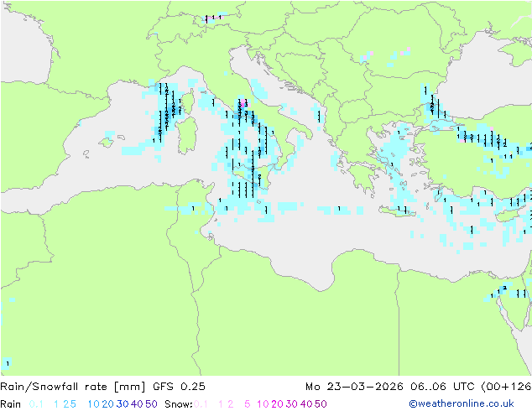Select the 'Rain/Snowfall rate [mm]' title text
532x411 pixels.
click(73, 387)
